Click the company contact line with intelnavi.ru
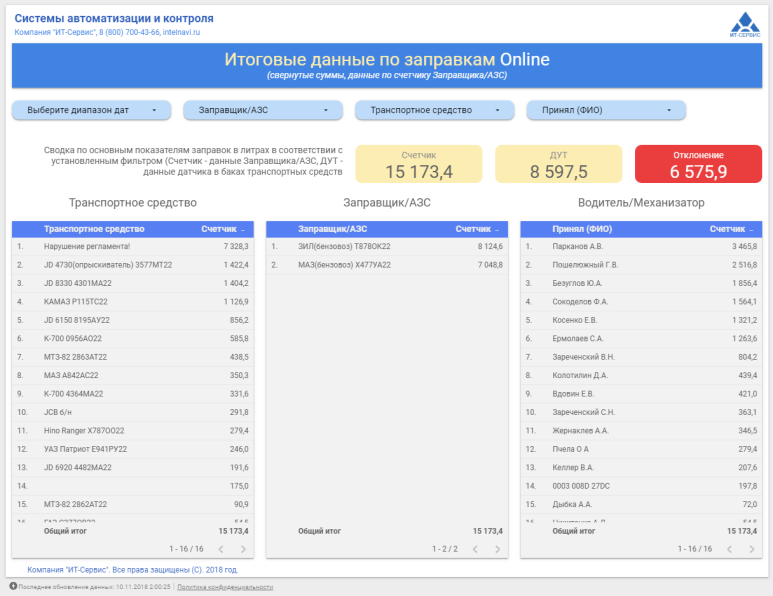Image resolution: width=773 pixels, height=596 pixels. tap(107, 33)
